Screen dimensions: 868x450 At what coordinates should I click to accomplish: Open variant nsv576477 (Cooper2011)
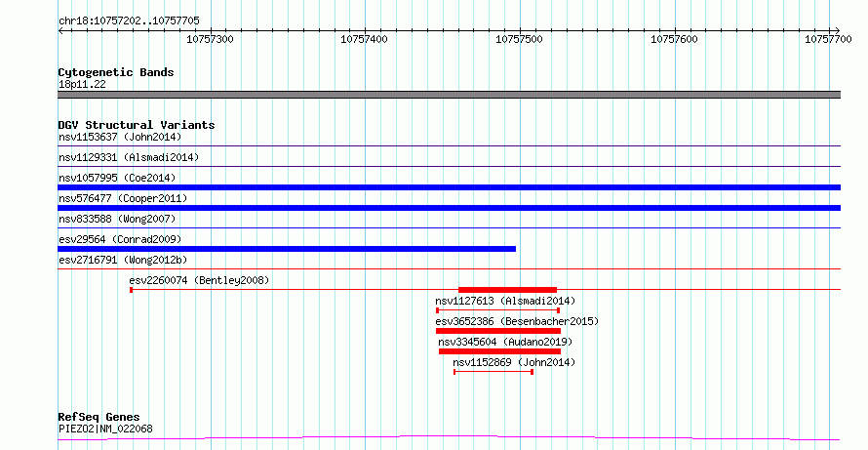(123, 198)
